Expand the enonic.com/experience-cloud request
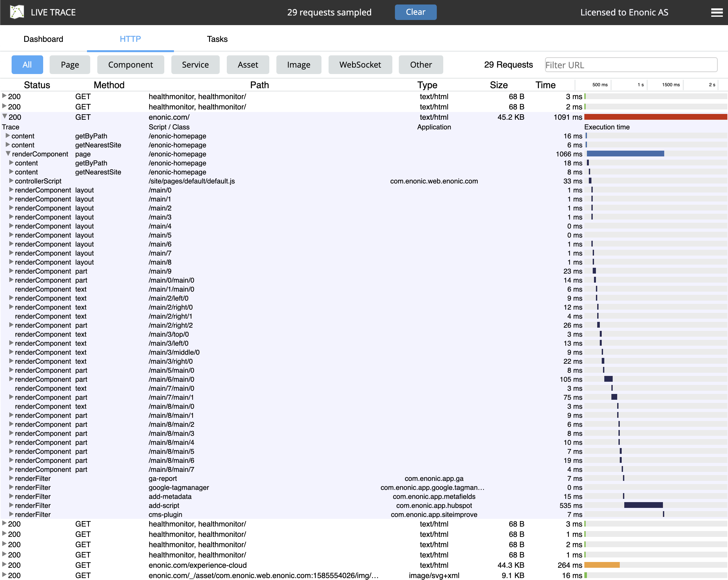 (x=5, y=565)
